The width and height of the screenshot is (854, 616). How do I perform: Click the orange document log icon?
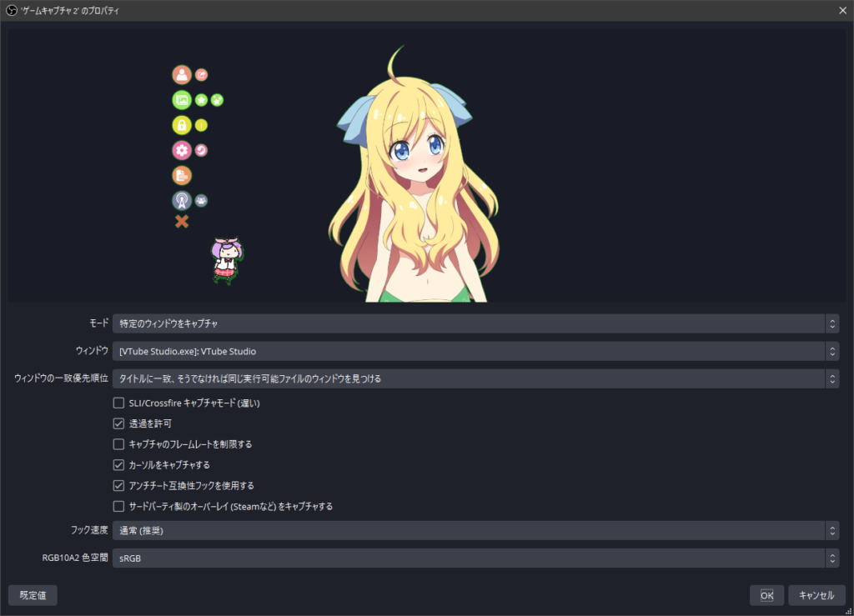(x=182, y=176)
